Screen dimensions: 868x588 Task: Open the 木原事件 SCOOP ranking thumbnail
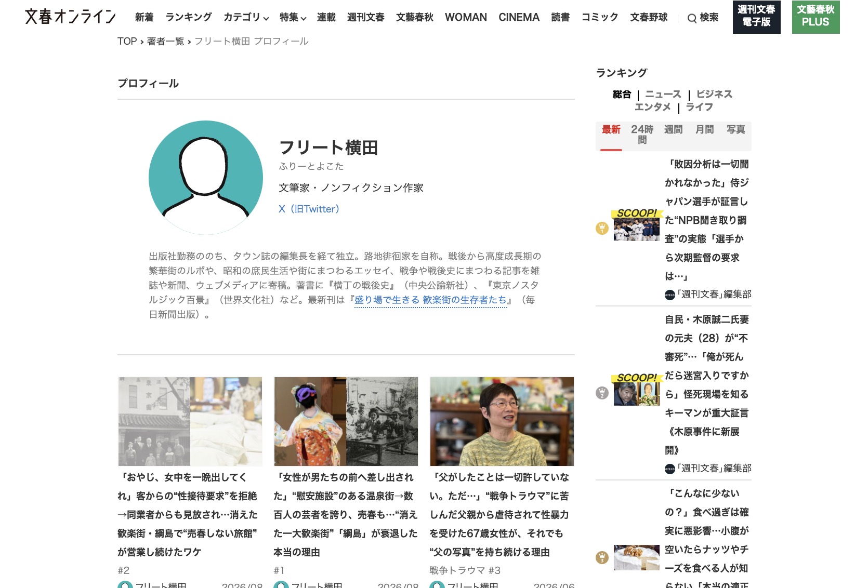coord(637,393)
